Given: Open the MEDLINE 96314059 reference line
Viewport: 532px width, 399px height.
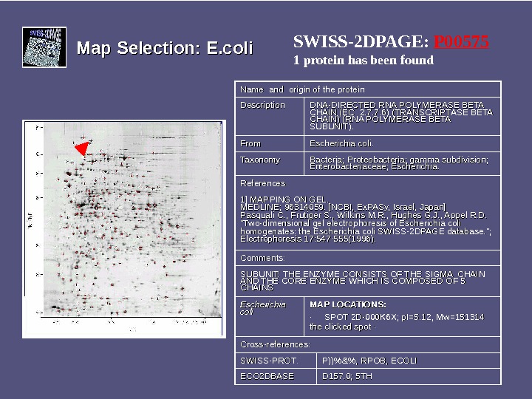Looking at the screenshot, I should pyautogui.click(x=343, y=207).
